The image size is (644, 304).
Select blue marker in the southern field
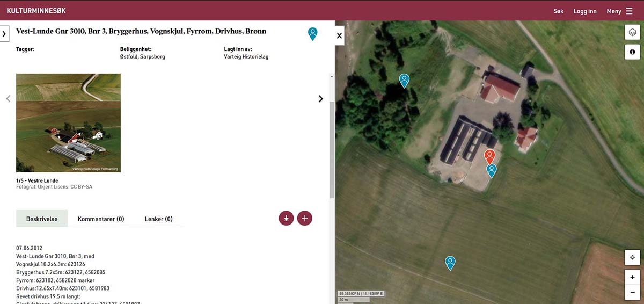click(x=450, y=263)
